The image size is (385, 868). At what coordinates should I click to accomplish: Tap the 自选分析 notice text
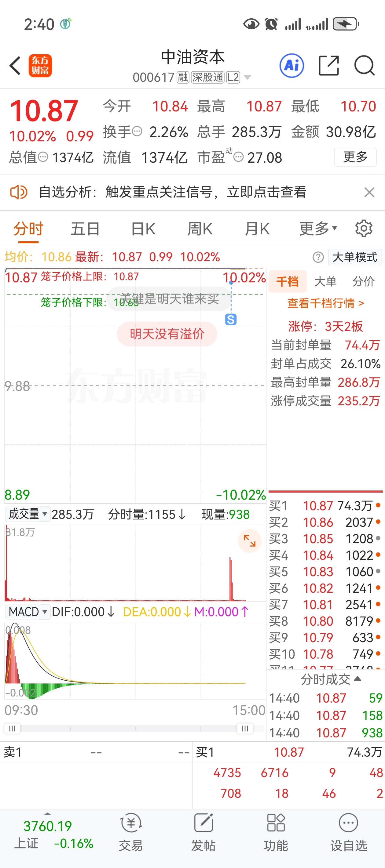click(172, 192)
